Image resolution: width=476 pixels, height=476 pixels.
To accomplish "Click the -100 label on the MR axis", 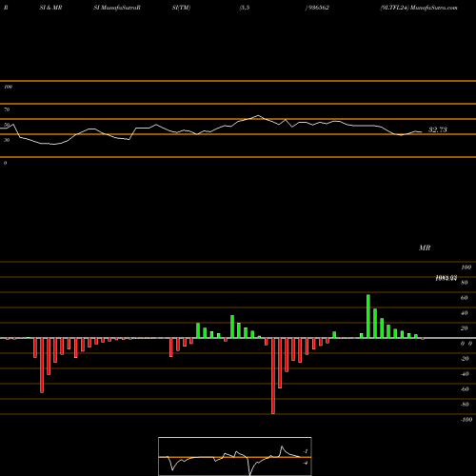I will 466,420.
